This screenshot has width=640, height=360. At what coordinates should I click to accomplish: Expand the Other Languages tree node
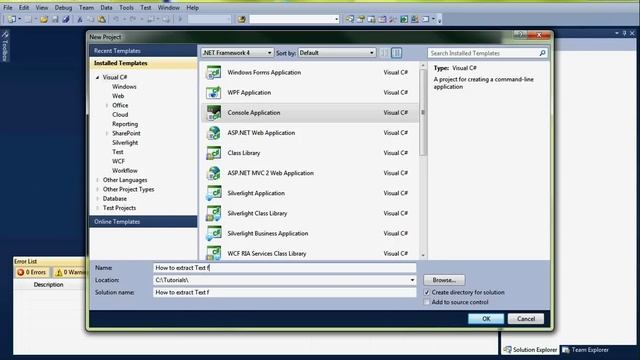(x=98, y=180)
